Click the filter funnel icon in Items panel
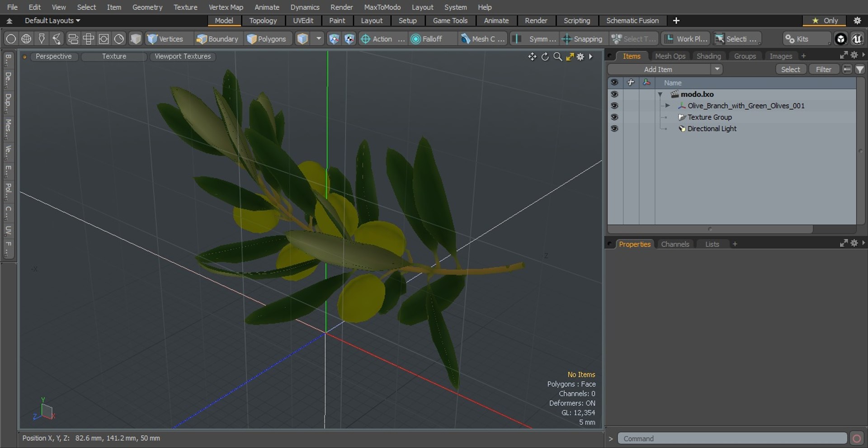Viewport: 868px width, 448px height. (x=859, y=69)
